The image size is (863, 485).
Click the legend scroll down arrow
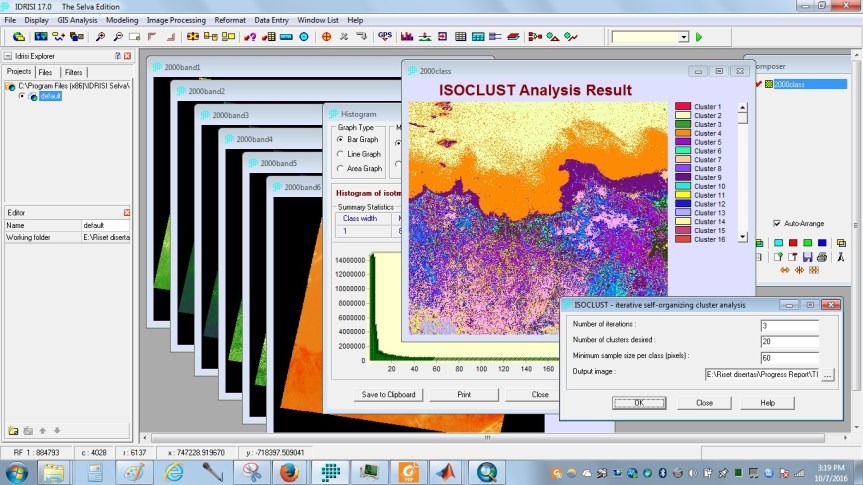click(742, 237)
